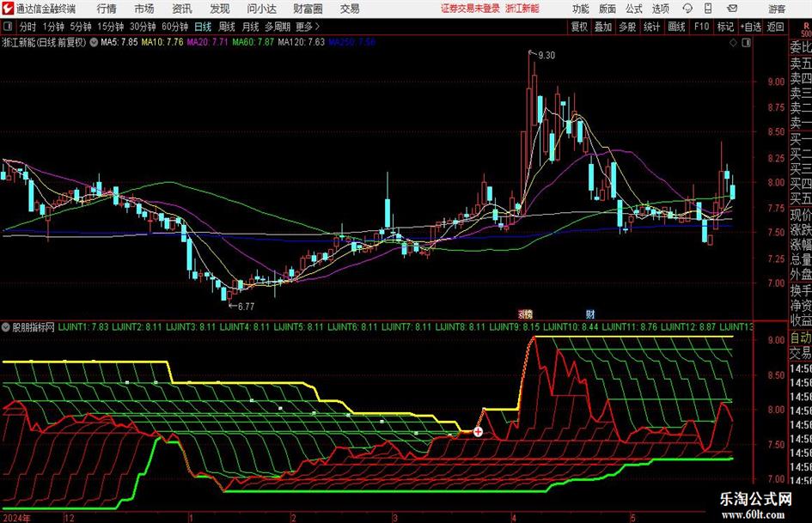The height and width of the screenshot is (523, 812).
Task: Click LIJINT1: 7.83 indicator value
Action: (83, 327)
